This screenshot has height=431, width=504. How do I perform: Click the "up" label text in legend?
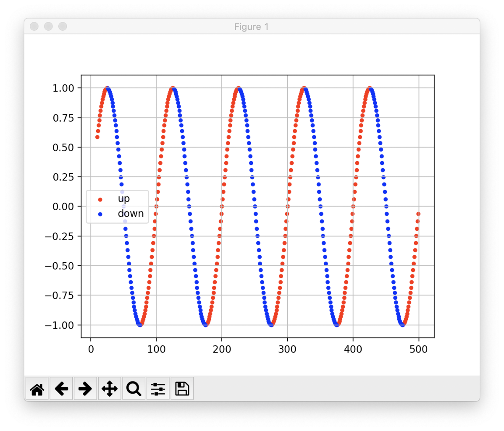click(x=123, y=199)
